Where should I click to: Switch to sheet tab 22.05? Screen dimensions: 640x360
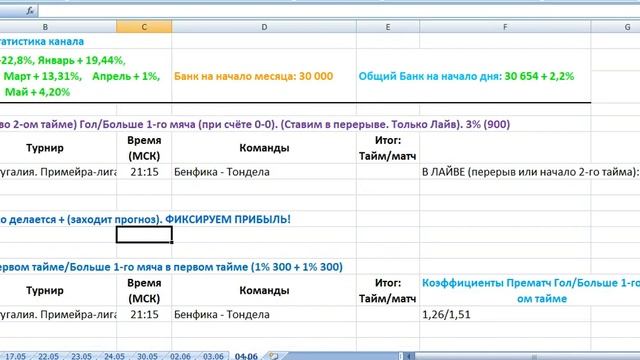[x=48, y=356]
